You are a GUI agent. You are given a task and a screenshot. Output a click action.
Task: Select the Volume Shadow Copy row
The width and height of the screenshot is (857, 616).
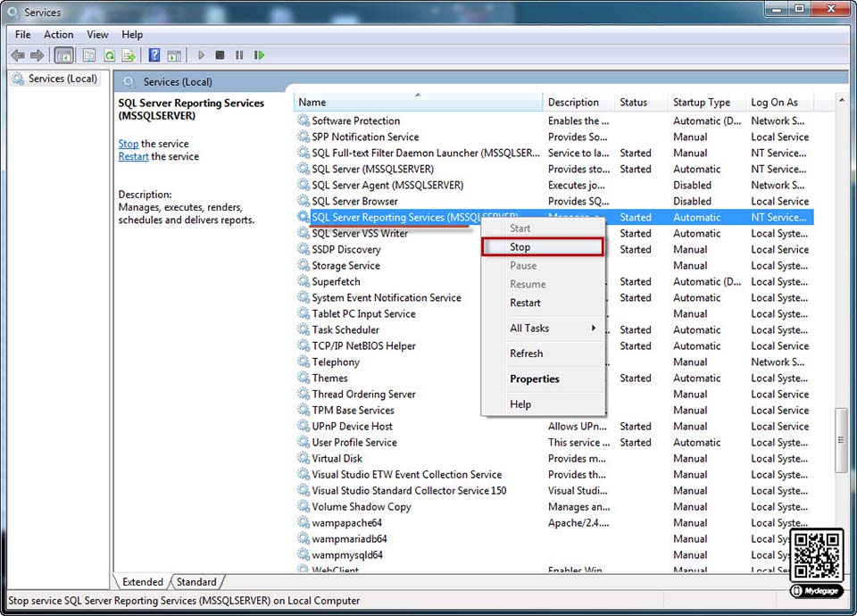(553, 507)
